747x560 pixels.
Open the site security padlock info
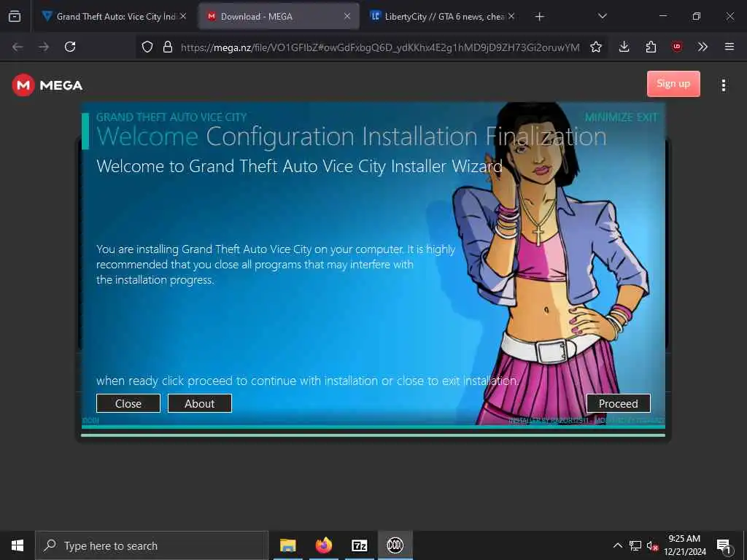pyautogui.click(x=168, y=47)
